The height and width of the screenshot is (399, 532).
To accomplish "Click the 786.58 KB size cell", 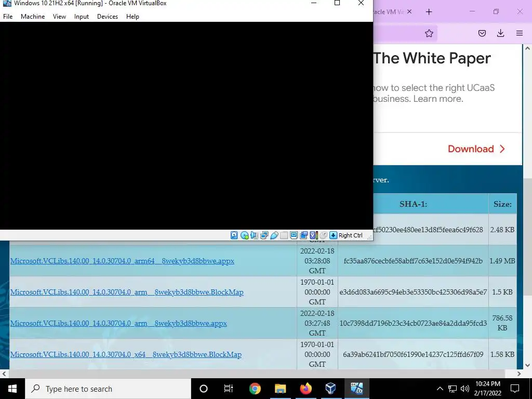I will tap(502, 323).
